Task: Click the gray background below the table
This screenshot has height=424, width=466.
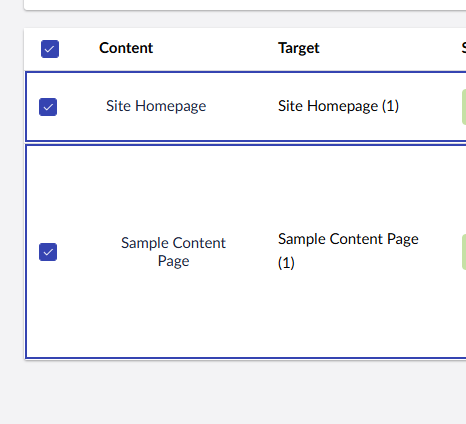Action: (x=233, y=393)
